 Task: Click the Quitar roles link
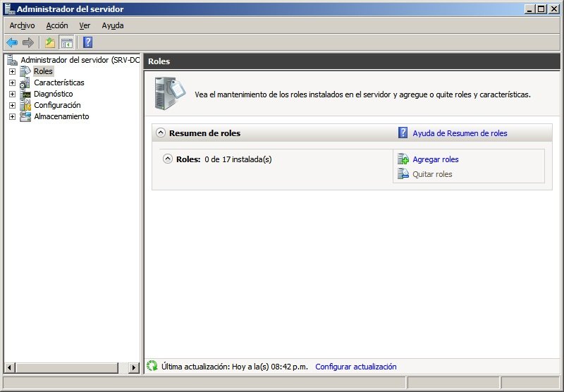(432, 174)
